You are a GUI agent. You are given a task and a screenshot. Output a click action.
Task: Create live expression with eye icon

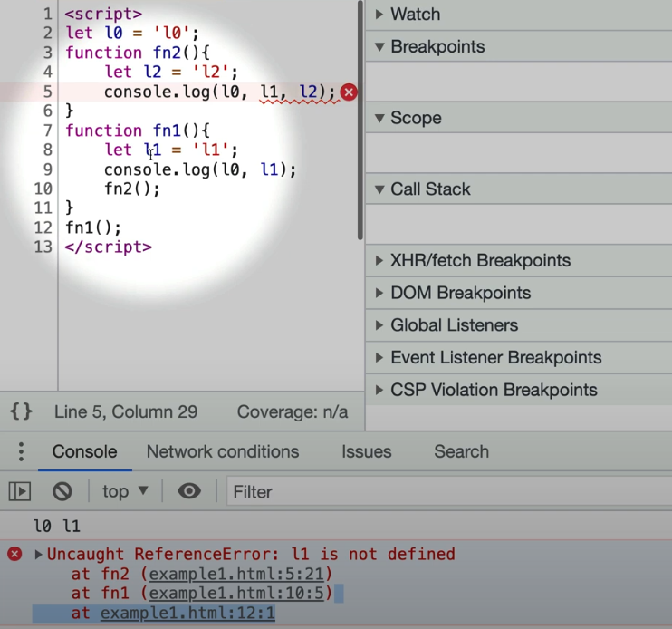coord(189,491)
